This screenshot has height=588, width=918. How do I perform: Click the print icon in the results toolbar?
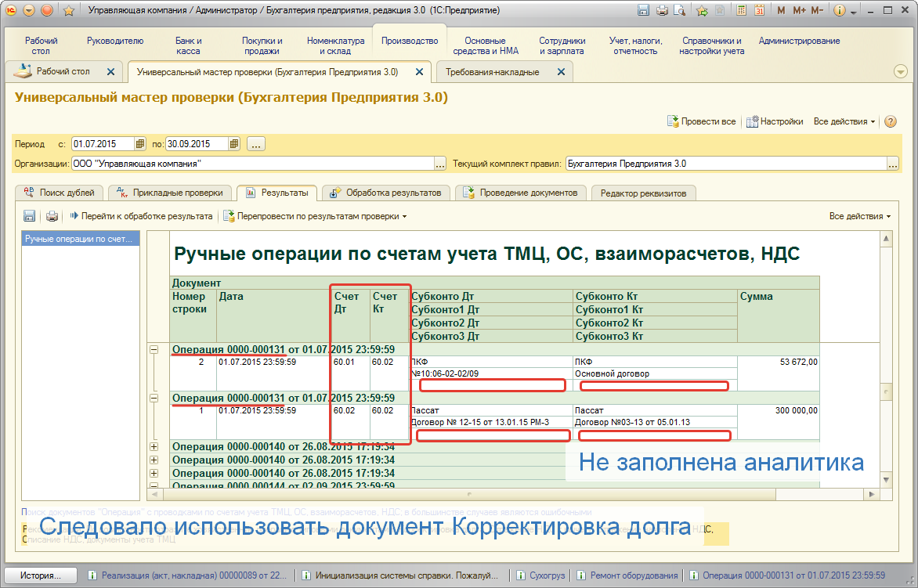point(52,216)
